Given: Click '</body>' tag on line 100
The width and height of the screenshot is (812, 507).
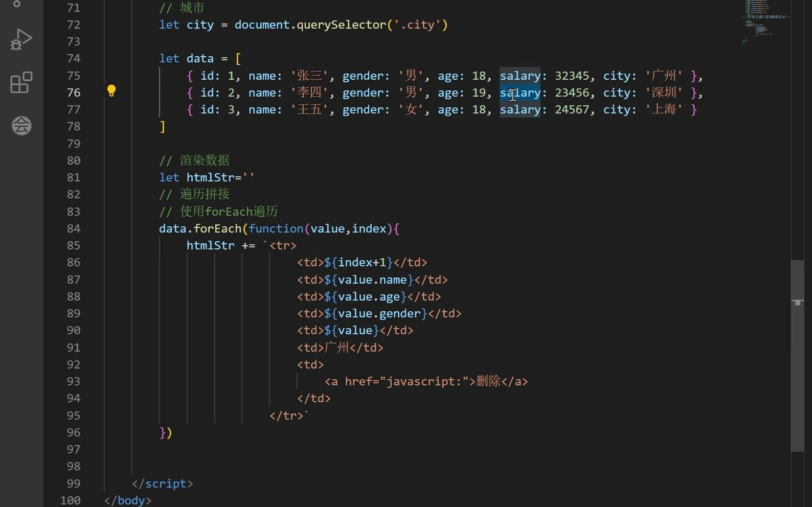Looking at the screenshot, I should (128, 500).
